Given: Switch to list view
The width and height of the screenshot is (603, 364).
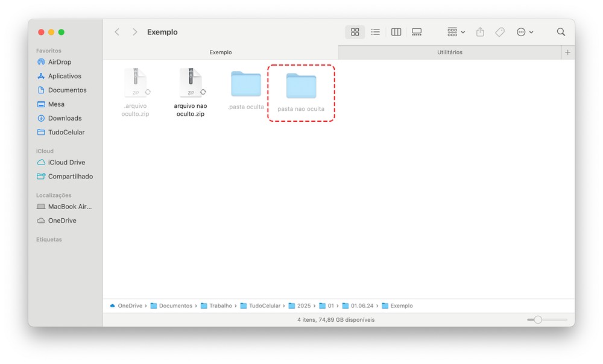Looking at the screenshot, I should click(x=375, y=32).
